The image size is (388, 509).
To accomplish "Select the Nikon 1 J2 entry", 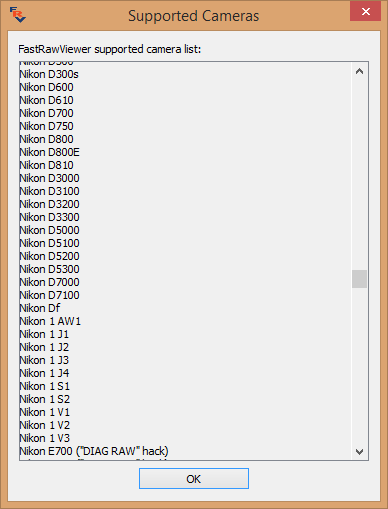I will coord(44,347).
